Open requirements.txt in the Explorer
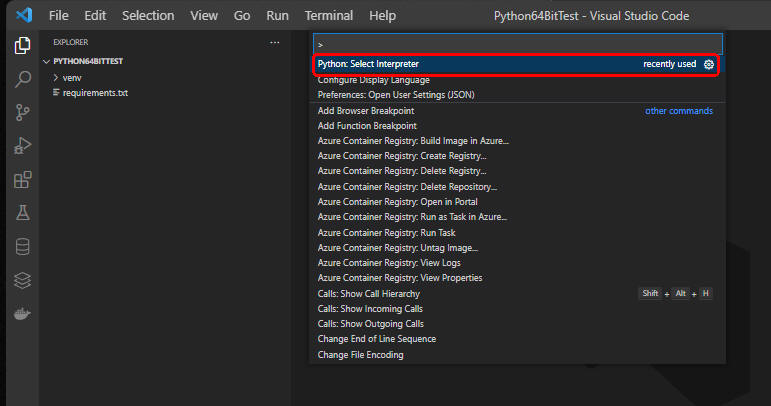771x406 pixels. (x=95, y=93)
